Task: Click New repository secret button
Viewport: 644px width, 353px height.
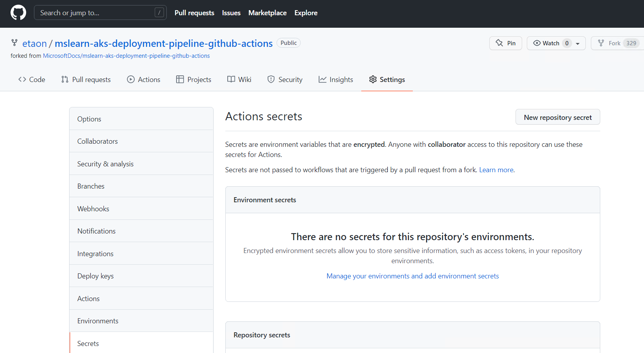Action: click(558, 117)
